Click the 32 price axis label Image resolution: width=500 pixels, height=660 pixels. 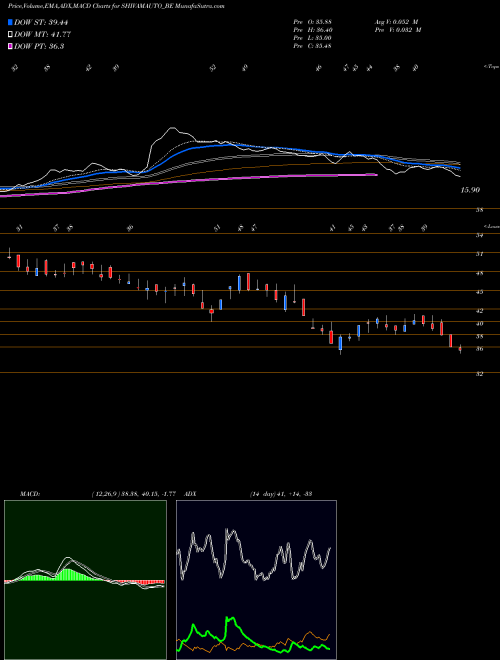479,374
